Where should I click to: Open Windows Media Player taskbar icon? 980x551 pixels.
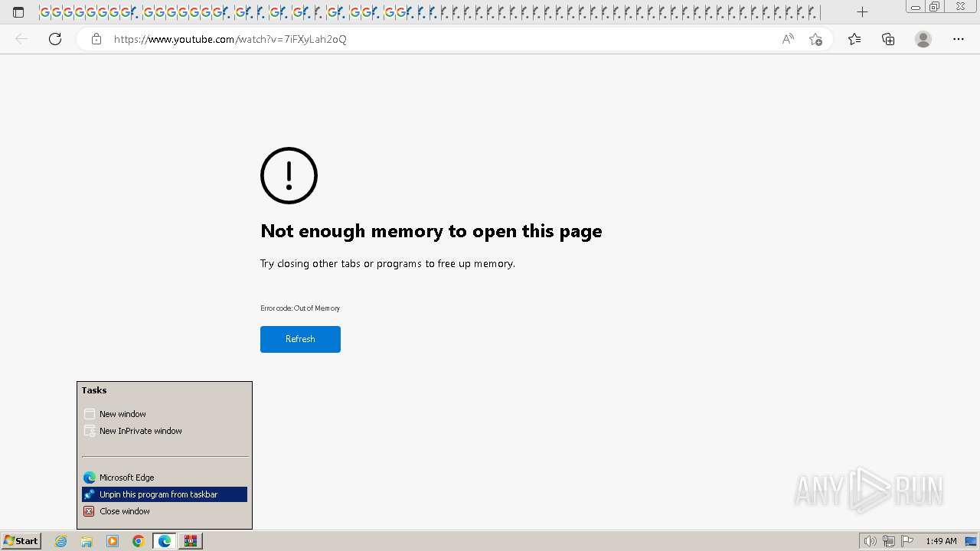point(113,541)
